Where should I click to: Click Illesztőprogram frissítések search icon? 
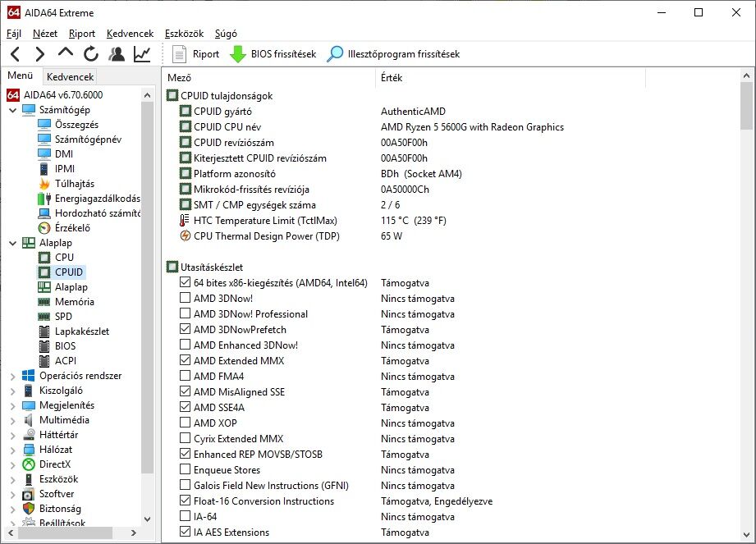[x=335, y=54]
